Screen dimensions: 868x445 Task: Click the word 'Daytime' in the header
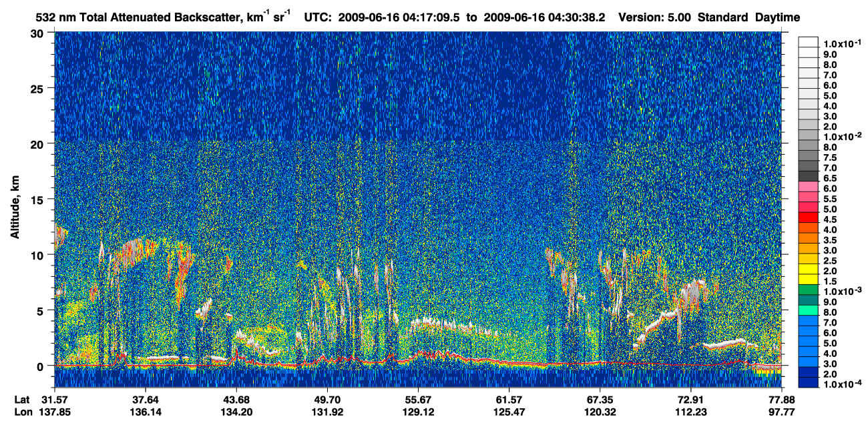778,17
